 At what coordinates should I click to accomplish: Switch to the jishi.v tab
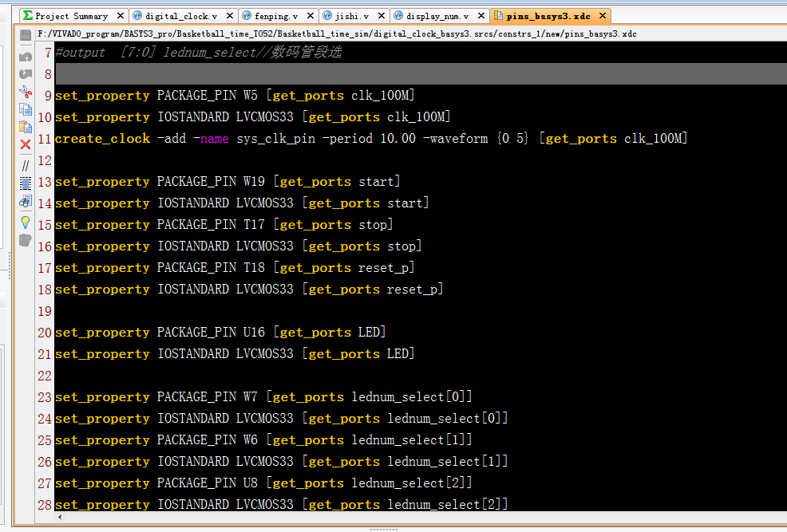[352, 16]
